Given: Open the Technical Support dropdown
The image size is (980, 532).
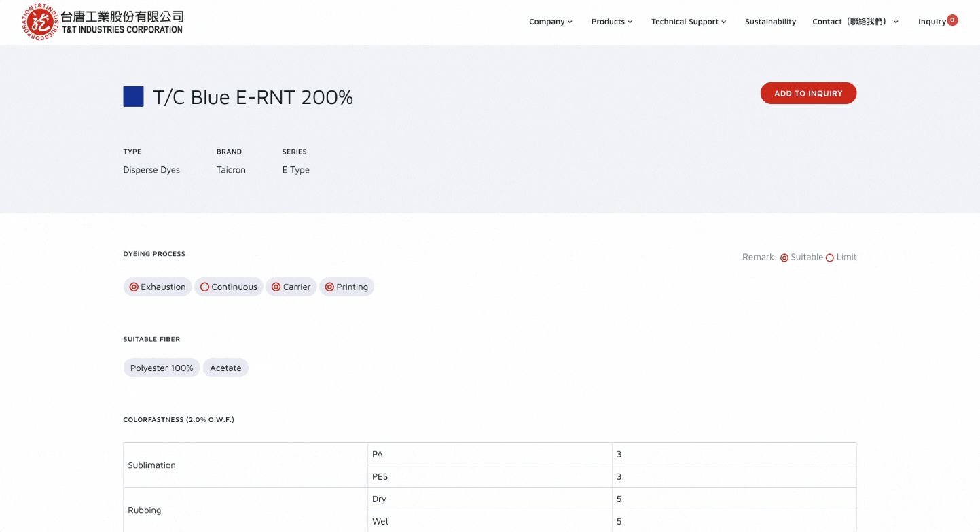Looking at the screenshot, I should (689, 22).
